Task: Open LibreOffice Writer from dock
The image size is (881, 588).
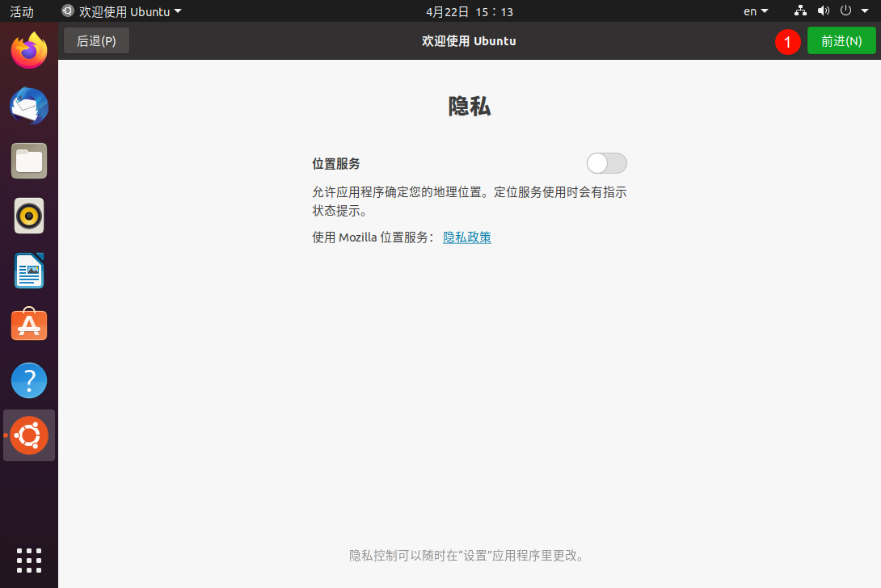Action: pos(29,271)
